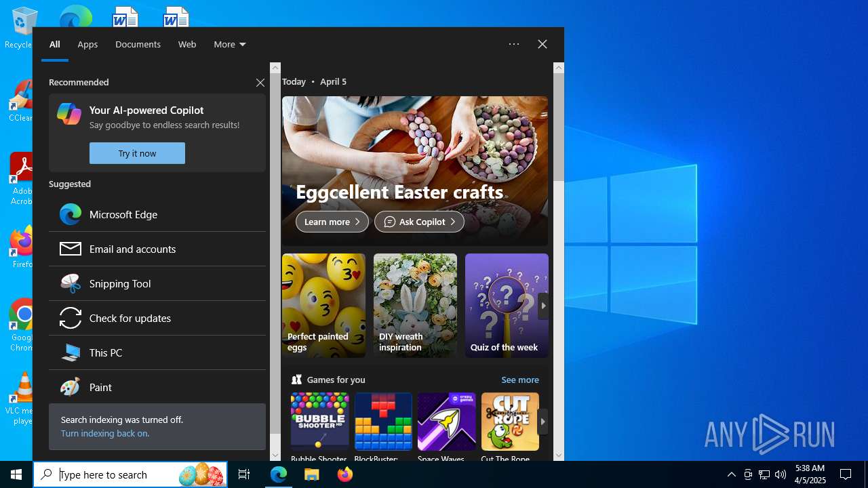Open the Bubble Shooter game tile
The image size is (868, 488).
pyautogui.click(x=319, y=427)
